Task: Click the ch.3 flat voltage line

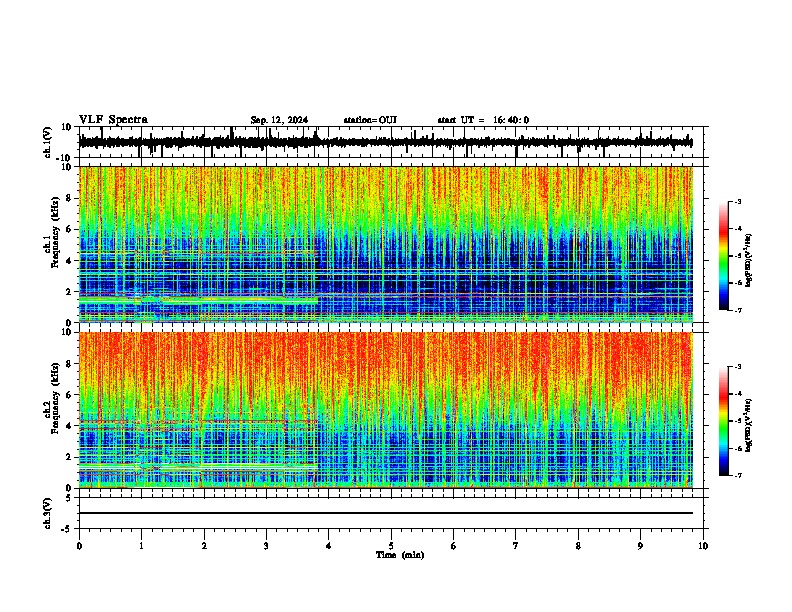Action: [x=385, y=513]
